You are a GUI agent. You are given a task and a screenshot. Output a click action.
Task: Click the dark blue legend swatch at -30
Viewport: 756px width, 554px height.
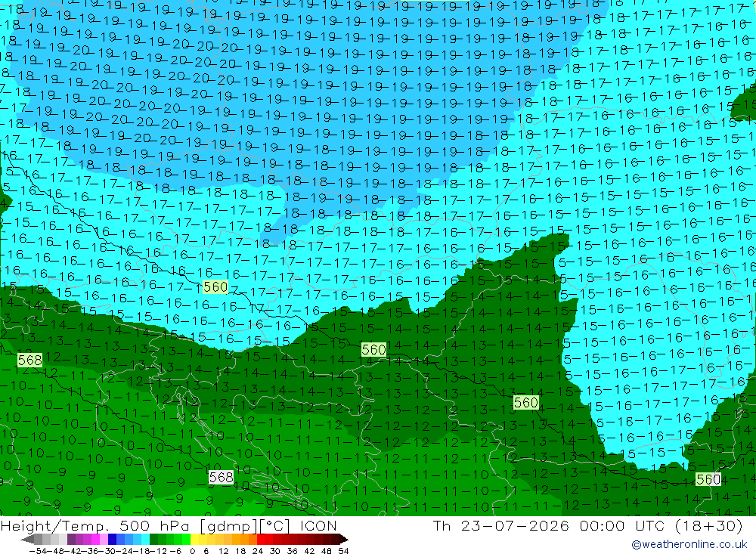click(113, 539)
